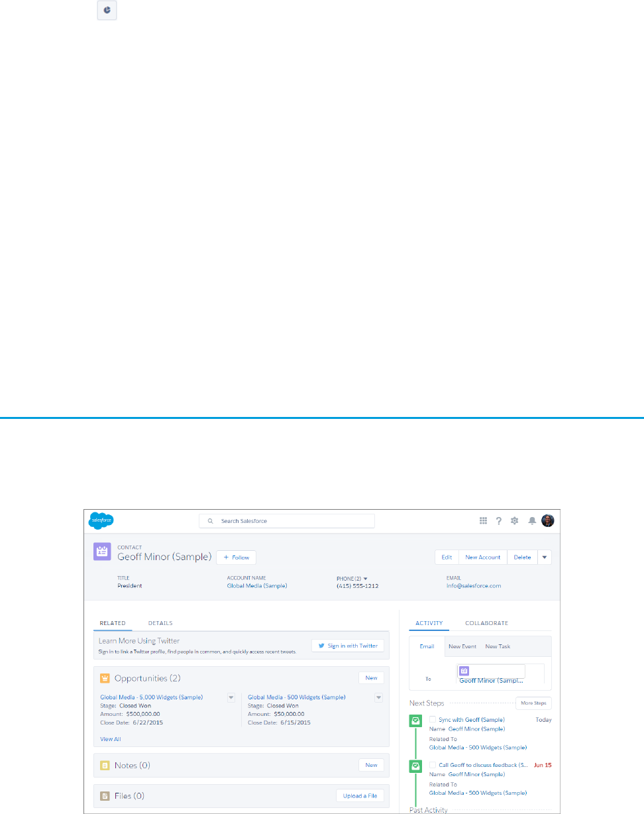This screenshot has height=814, width=644.
Task: Click Upload a File button
Action: coord(360,796)
